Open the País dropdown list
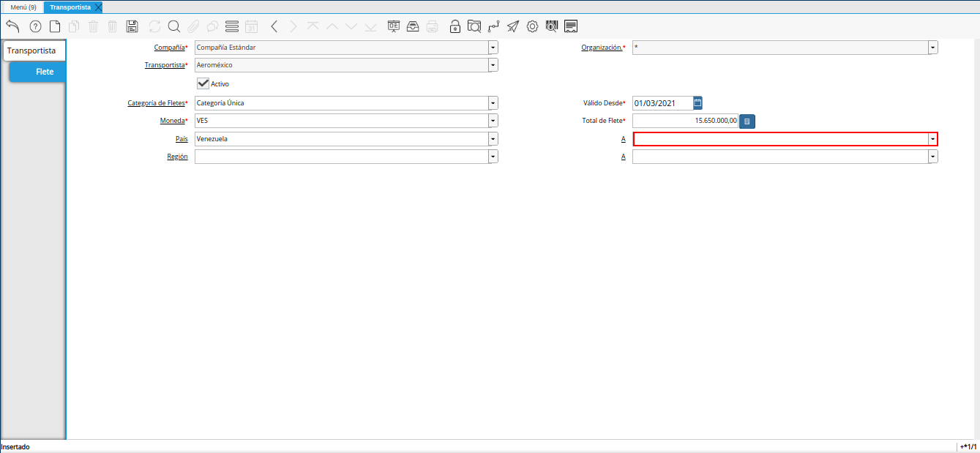 (x=493, y=138)
